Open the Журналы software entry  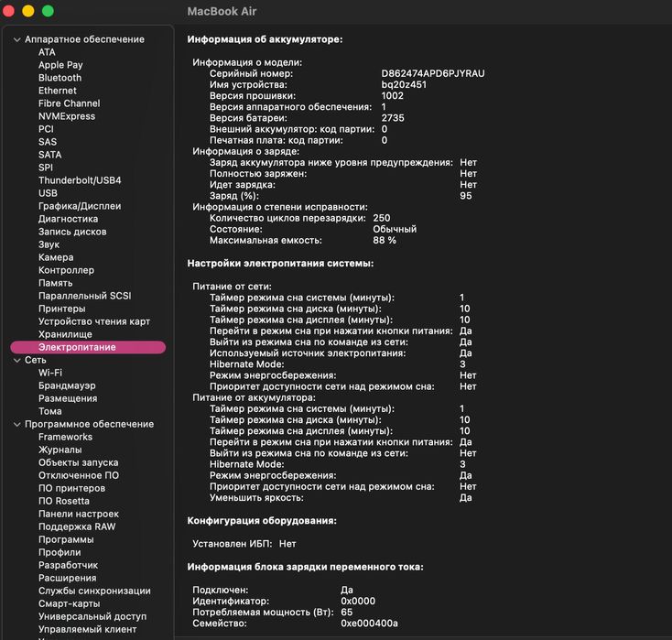point(60,450)
